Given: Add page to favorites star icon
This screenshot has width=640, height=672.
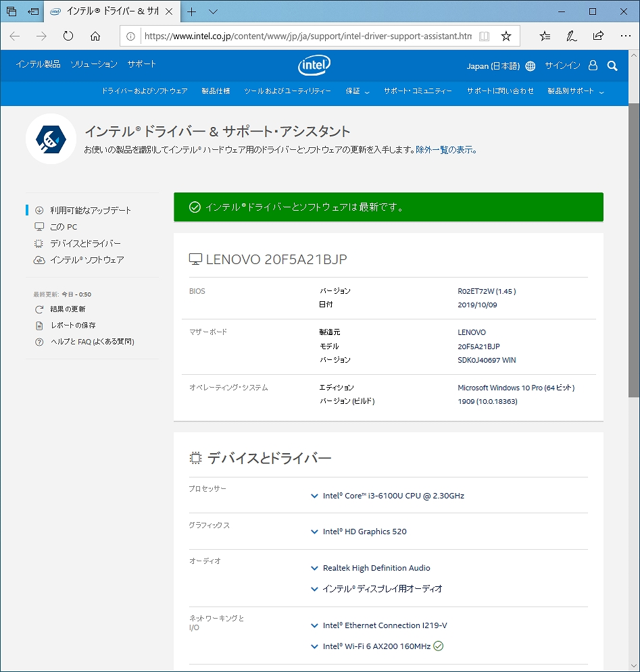Looking at the screenshot, I should point(506,36).
